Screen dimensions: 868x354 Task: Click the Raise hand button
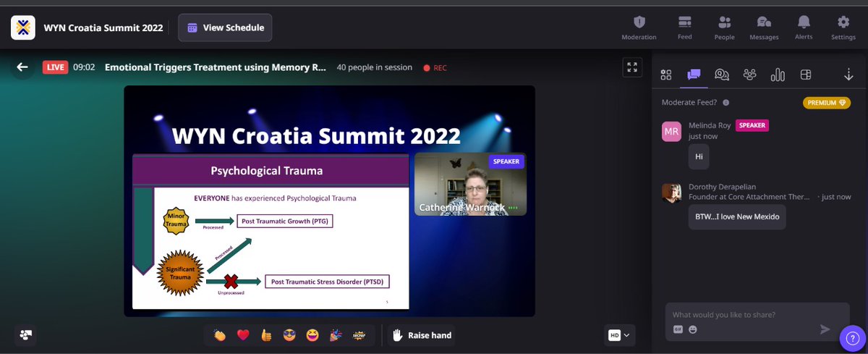[x=422, y=335]
